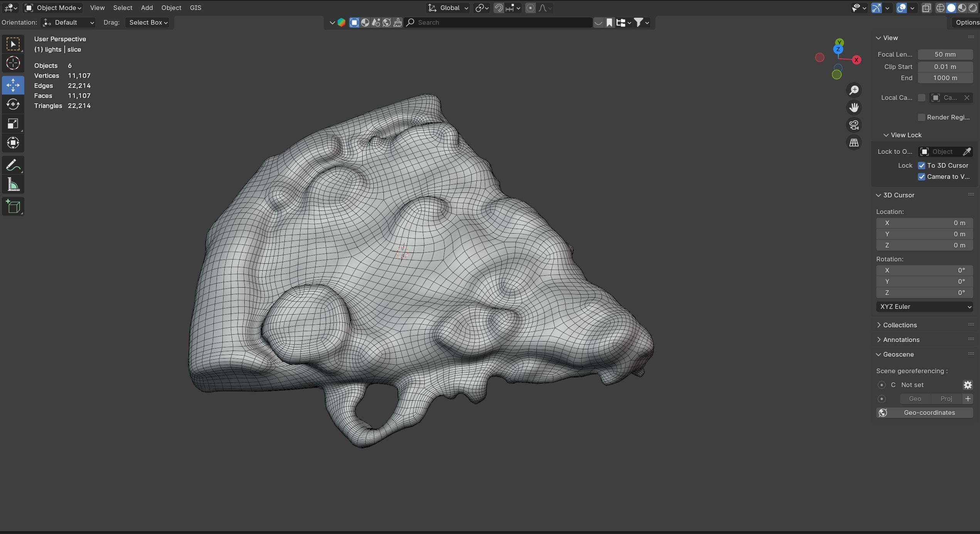This screenshot has height=534, width=980.
Task: Click the Focal Length value field
Action: 945,54
